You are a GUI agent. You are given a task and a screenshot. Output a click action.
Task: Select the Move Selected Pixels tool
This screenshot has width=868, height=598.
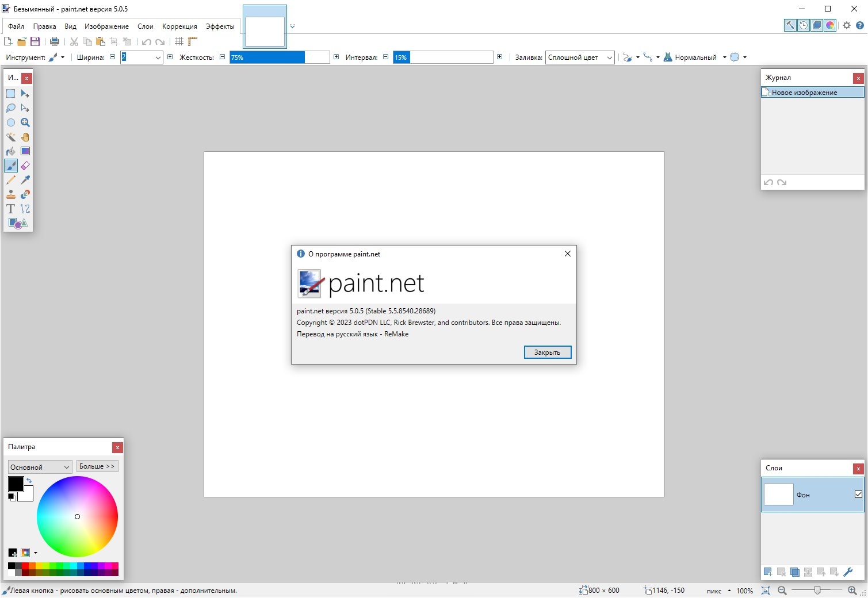pyautogui.click(x=25, y=94)
